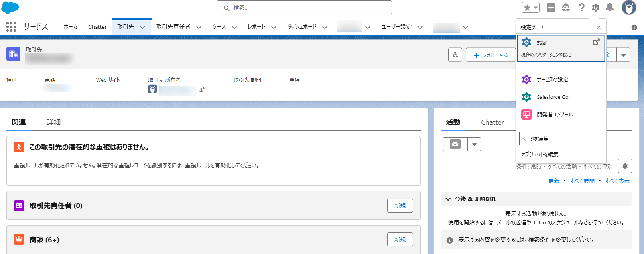Viewport: 644px width, 254px height.
Task: Collapse the 今後 & 期限切れ section
Action: coord(536,199)
